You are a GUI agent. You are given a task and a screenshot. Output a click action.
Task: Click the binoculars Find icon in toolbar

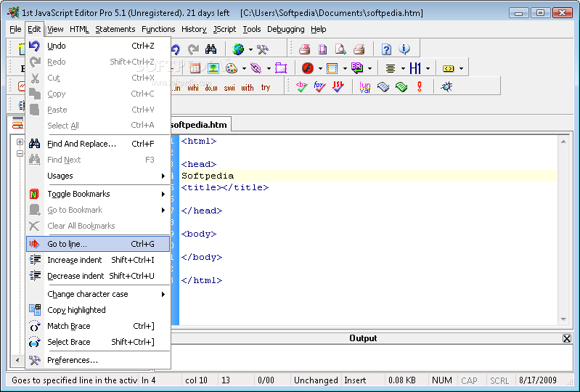pyautogui.click(x=211, y=49)
